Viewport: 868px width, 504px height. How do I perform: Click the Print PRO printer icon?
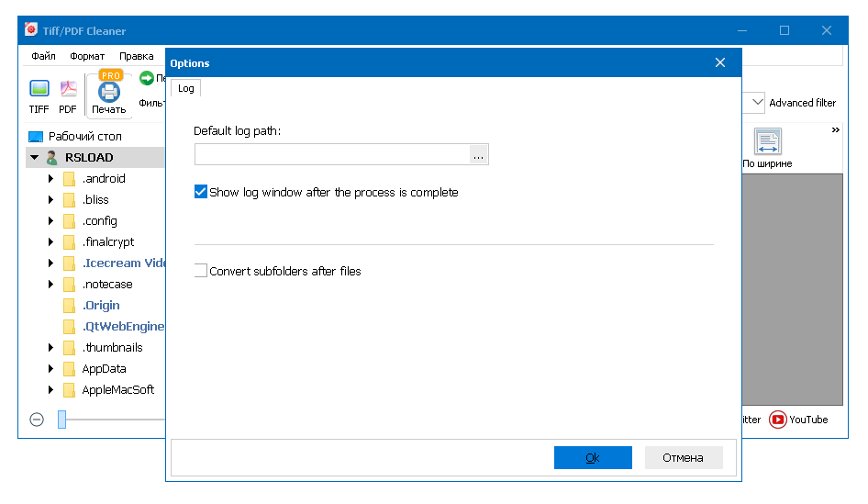click(x=109, y=92)
